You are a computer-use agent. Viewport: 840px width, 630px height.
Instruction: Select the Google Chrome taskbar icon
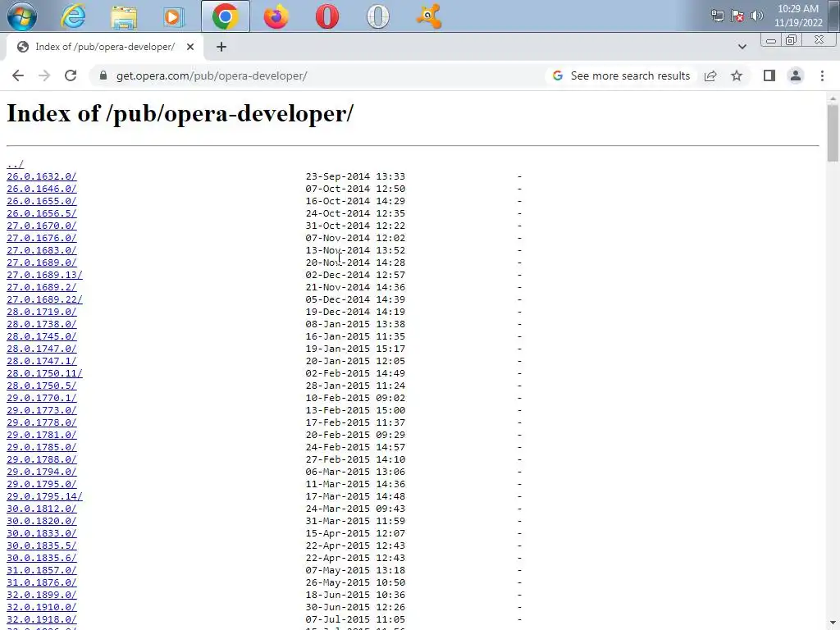click(x=225, y=16)
